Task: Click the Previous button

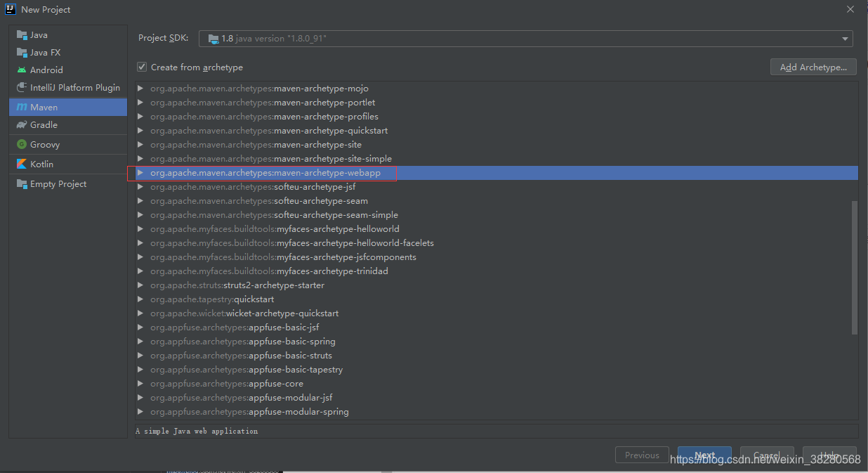Action: pyautogui.click(x=642, y=455)
